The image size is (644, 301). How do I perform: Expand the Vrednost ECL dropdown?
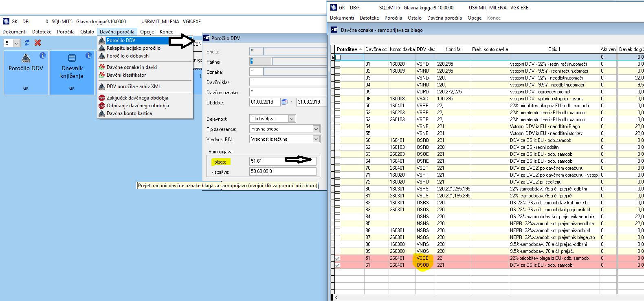coord(316,139)
